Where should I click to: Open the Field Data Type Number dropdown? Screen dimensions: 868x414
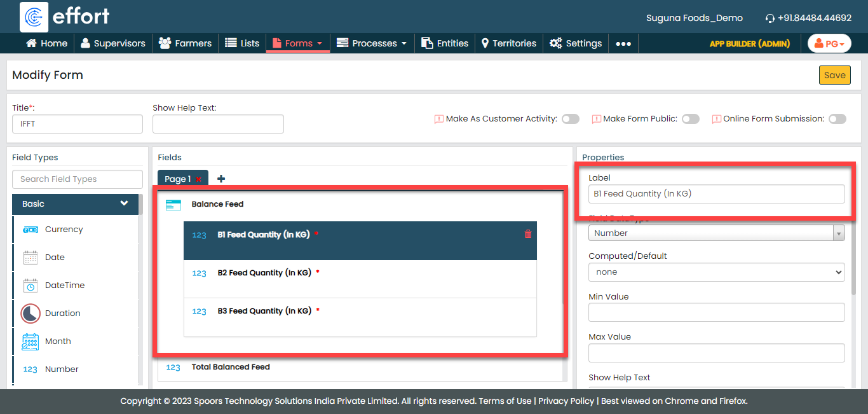point(716,233)
